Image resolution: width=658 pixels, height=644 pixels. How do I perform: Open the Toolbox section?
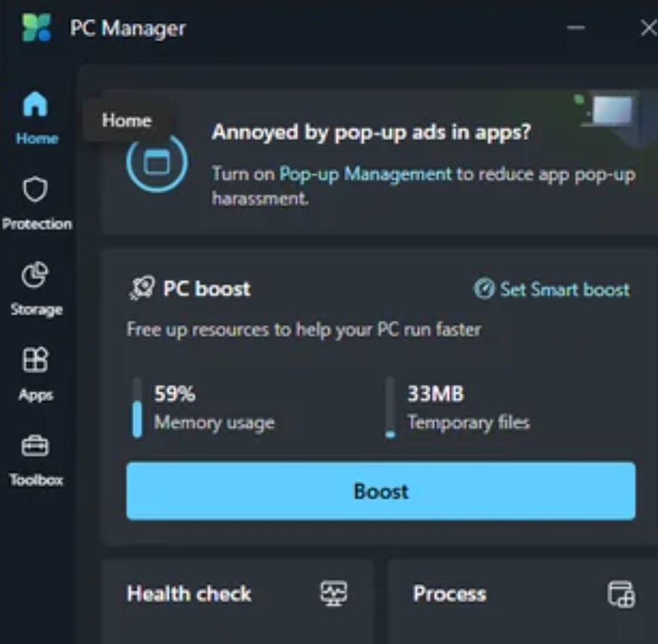(x=36, y=461)
